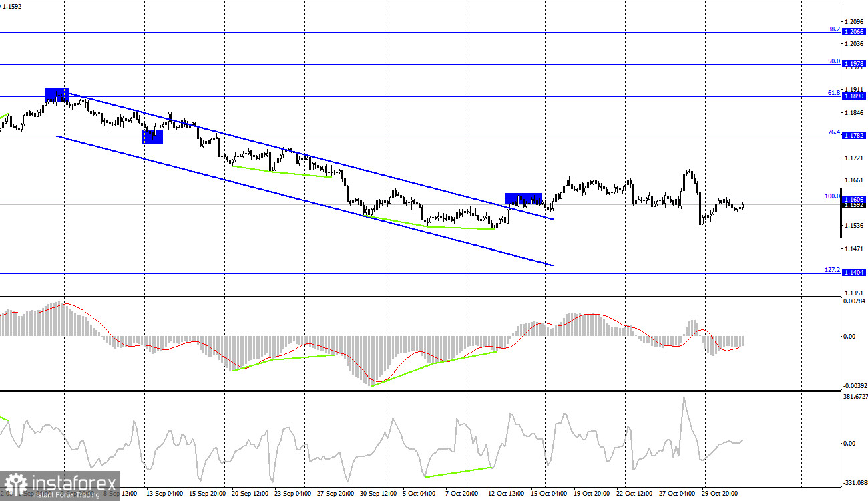Click the MACD scale value -0.00392

coord(855,385)
